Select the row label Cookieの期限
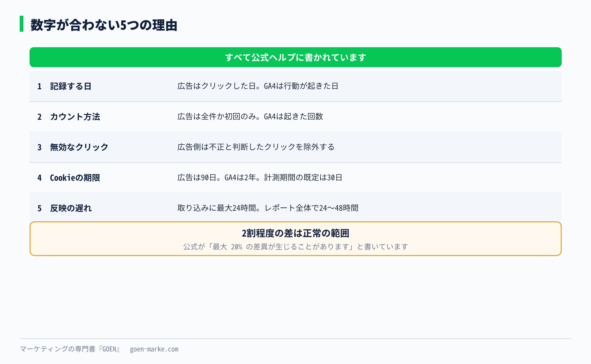Viewport: 591px width, 364px height. click(x=75, y=178)
